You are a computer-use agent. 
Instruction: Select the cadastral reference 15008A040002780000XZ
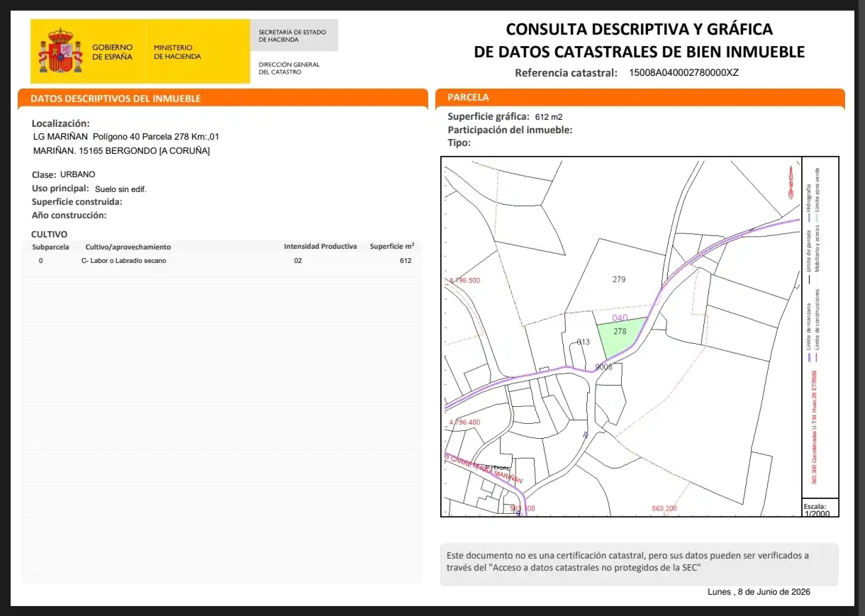pyautogui.click(x=683, y=72)
